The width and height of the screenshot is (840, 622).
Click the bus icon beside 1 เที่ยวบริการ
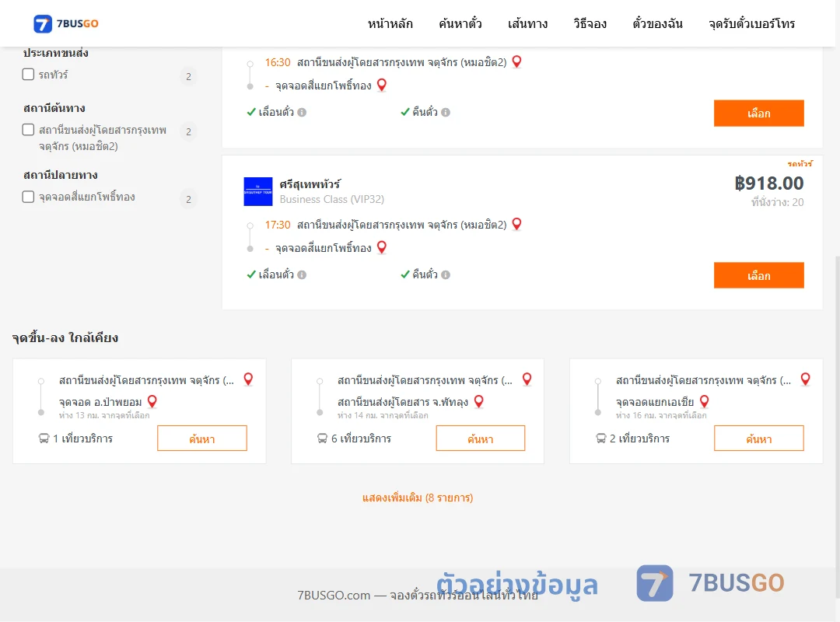[44, 439]
